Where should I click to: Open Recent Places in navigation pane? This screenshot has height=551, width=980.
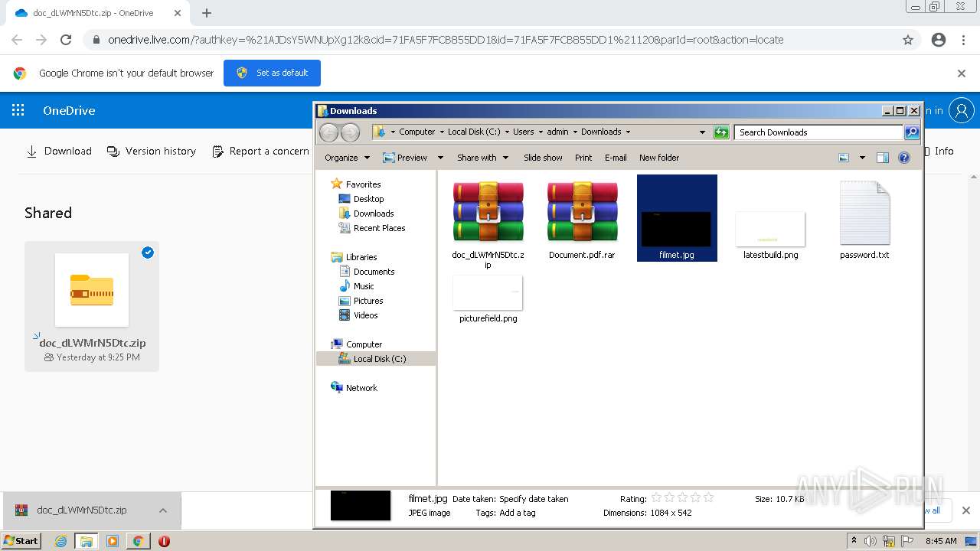(372, 228)
